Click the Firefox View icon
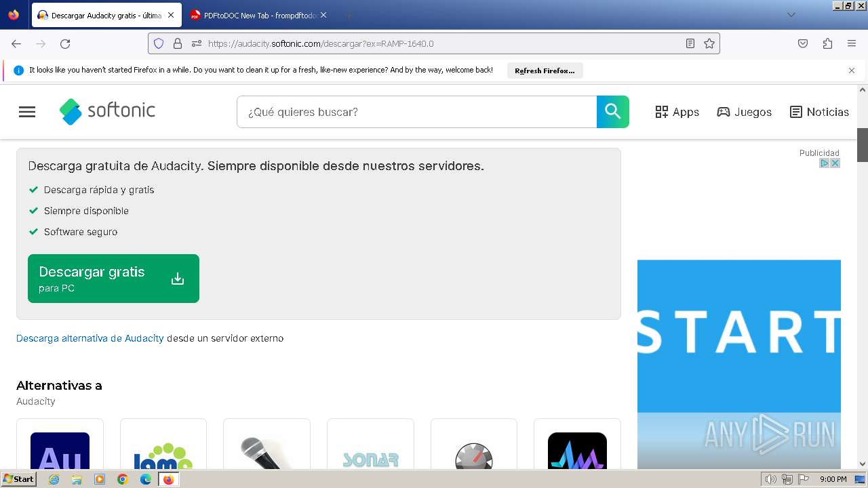The image size is (868, 488). (14, 15)
